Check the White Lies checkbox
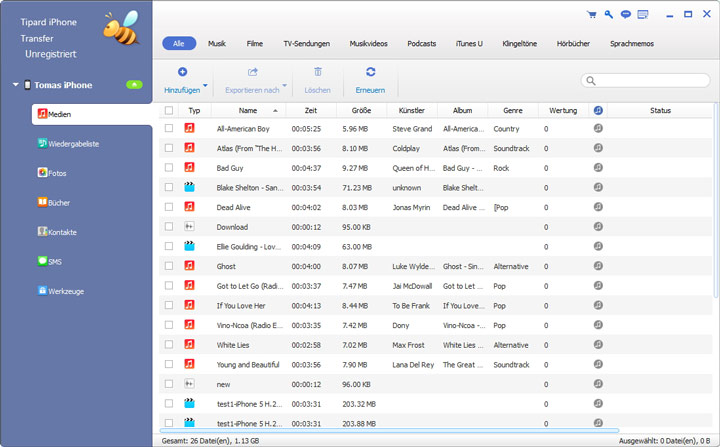This screenshot has width=720, height=447. click(x=169, y=344)
